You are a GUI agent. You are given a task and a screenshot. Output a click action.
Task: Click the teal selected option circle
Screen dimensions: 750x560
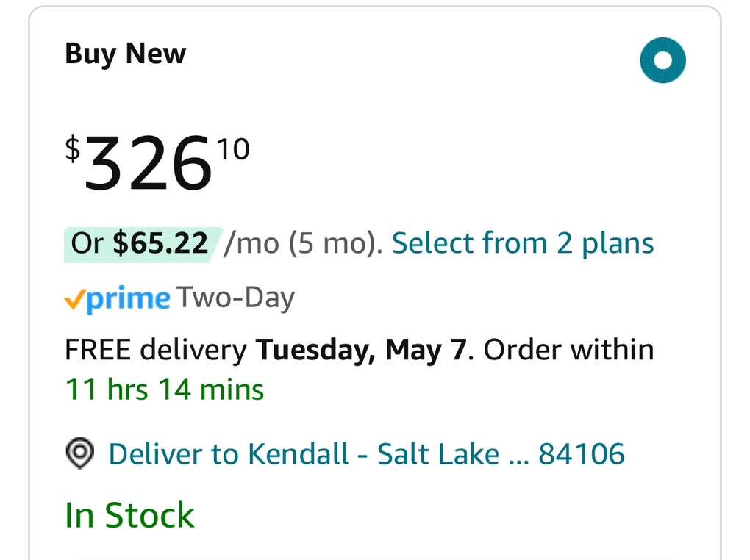661,60
